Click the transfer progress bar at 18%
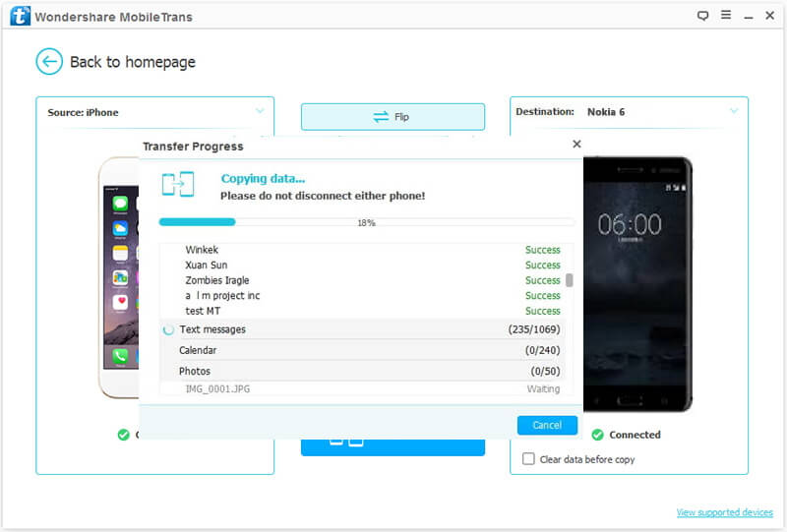 (366, 223)
